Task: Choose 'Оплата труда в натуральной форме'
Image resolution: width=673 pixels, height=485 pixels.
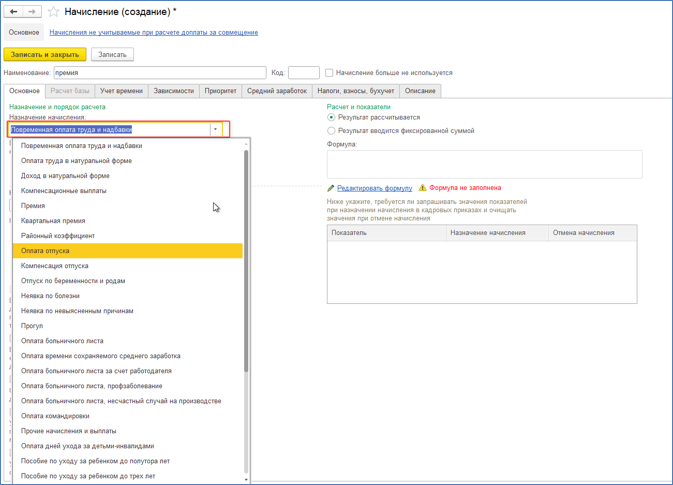Action: pos(128,161)
